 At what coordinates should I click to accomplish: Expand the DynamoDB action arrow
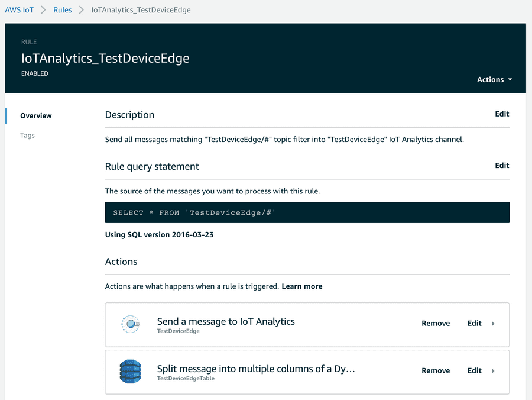[x=494, y=371]
